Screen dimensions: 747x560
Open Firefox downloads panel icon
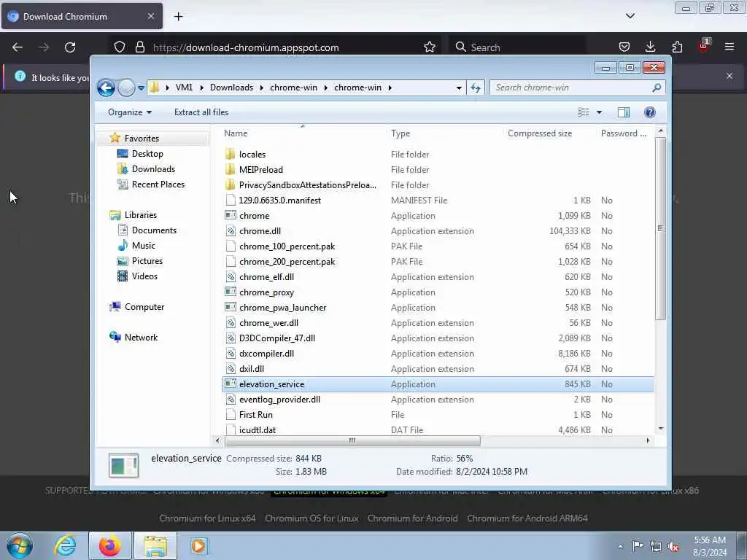(650, 47)
